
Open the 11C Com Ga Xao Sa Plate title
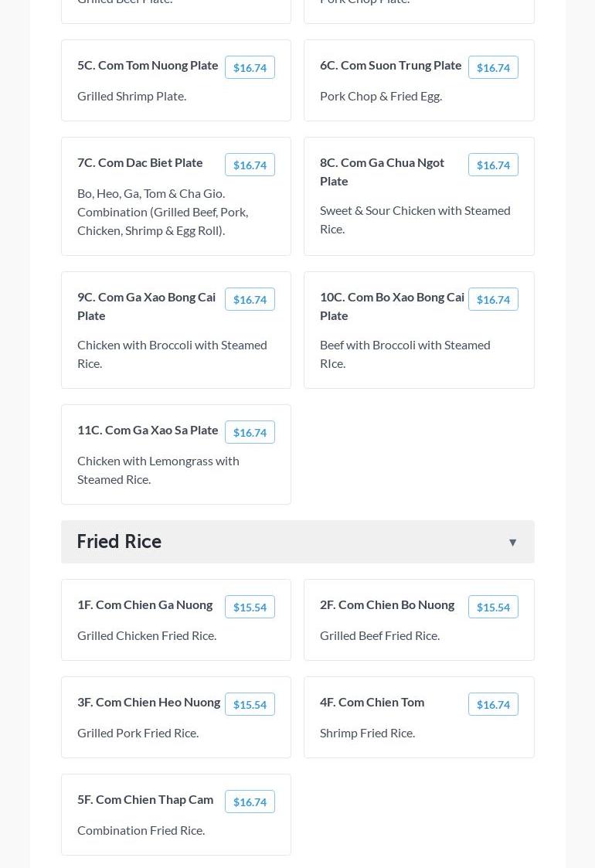(148, 430)
